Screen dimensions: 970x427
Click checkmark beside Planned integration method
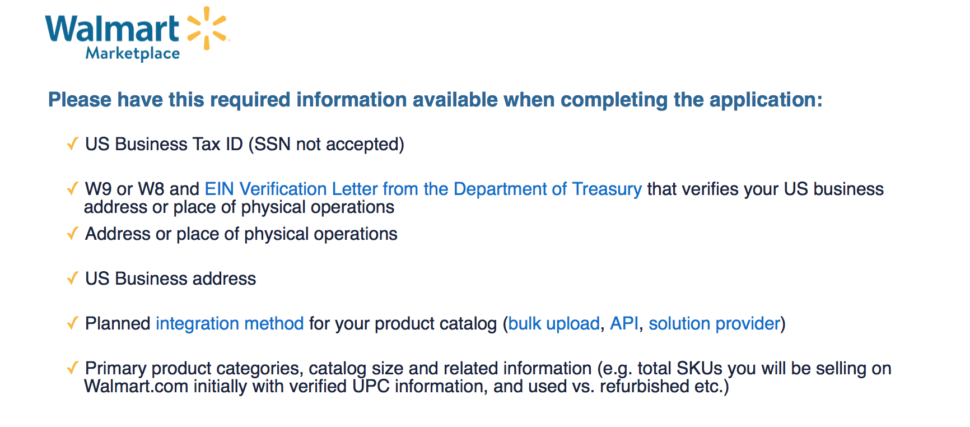(72, 323)
